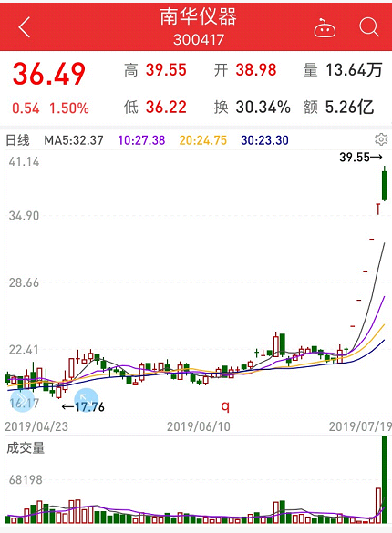Tap y-axis price label 41.14
This screenshot has height=533, width=392.
click(x=24, y=162)
